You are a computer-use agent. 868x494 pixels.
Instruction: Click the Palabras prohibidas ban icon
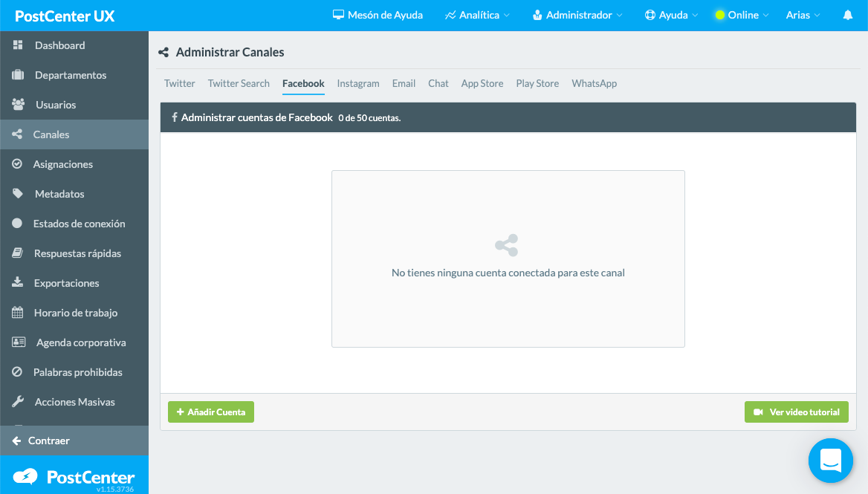(x=17, y=371)
